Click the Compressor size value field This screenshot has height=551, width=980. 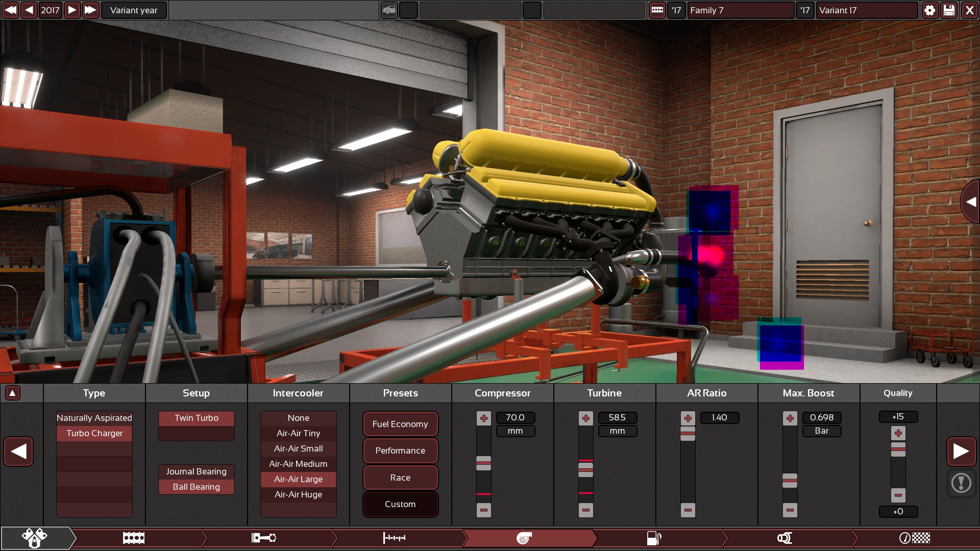coord(515,417)
